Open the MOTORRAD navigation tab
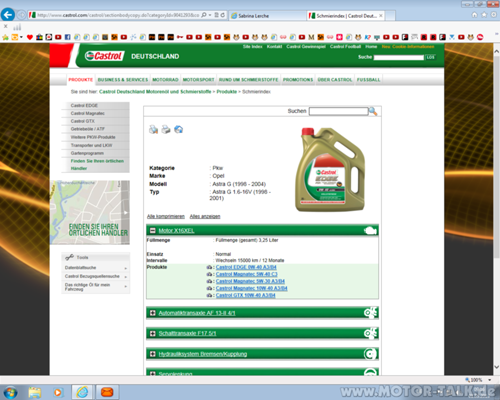This screenshot has height=400, width=500. click(x=165, y=80)
